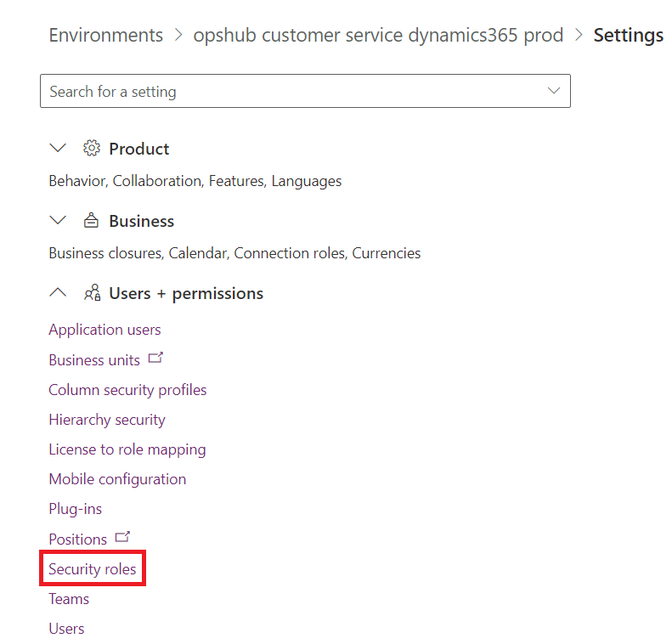Image resolution: width=672 pixels, height=644 pixels.
Task: Click the Search for a setting field
Action: pyautogui.click(x=289, y=92)
